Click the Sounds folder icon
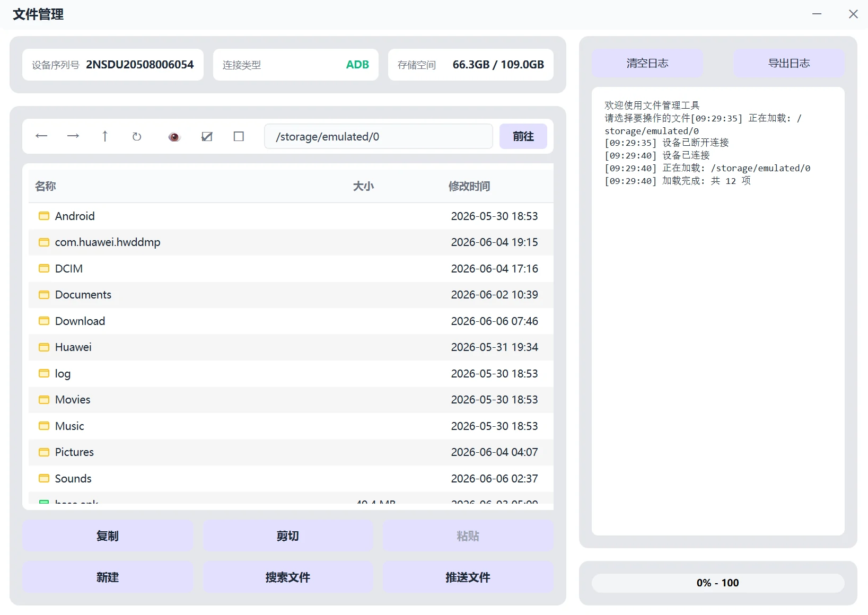Image resolution: width=868 pixels, height=615 pixels. [44, 478]
